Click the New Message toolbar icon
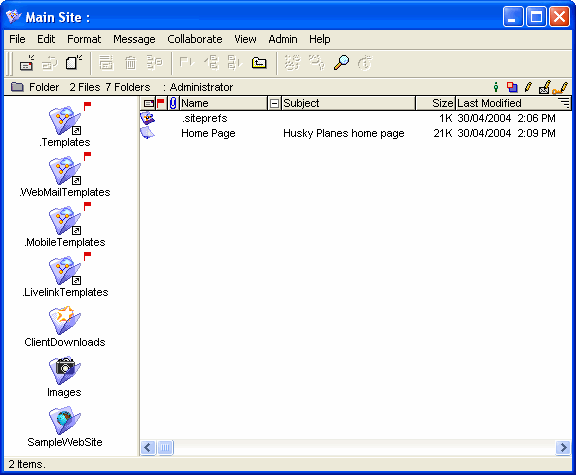This screenshot has width=576, height=475. (x=26, y=63)
